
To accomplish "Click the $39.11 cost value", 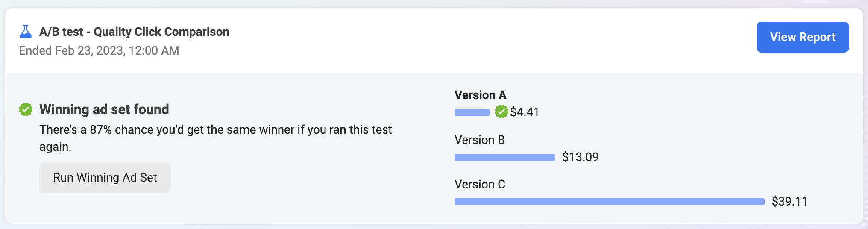I will 790,201.
